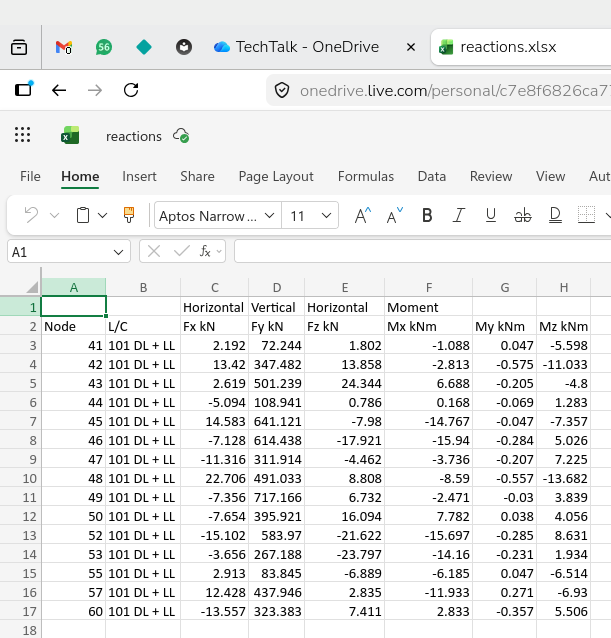Select row 10 header
Viewport: 611px width, 638px height.
tap(20, 478)
